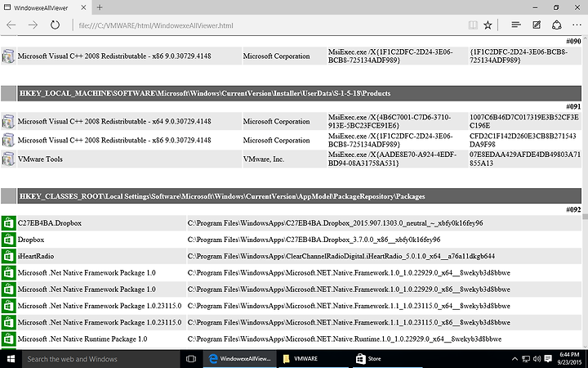This screenshot has width=588, height=368.
Task: Click the Share icon in Edge toolbar
Action: 557,25
